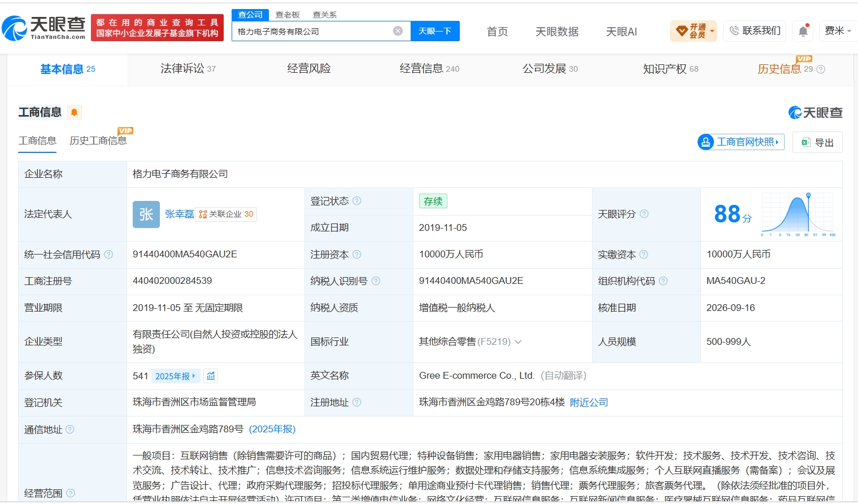Switch to the 工商信息 sub-tab

coord(37,141)
